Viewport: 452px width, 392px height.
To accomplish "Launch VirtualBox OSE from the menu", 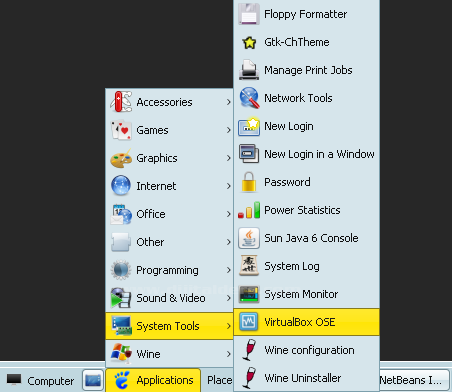I will click(307, 322).
